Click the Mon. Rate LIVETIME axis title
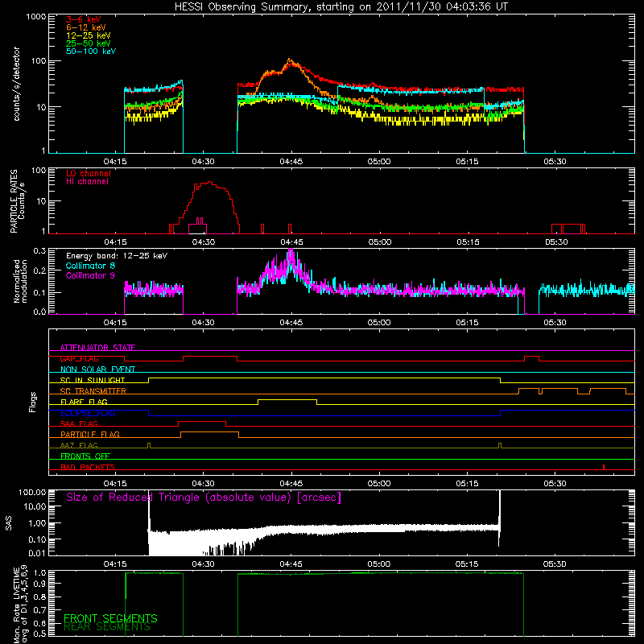644x644 pixels. tap(21, 605)
